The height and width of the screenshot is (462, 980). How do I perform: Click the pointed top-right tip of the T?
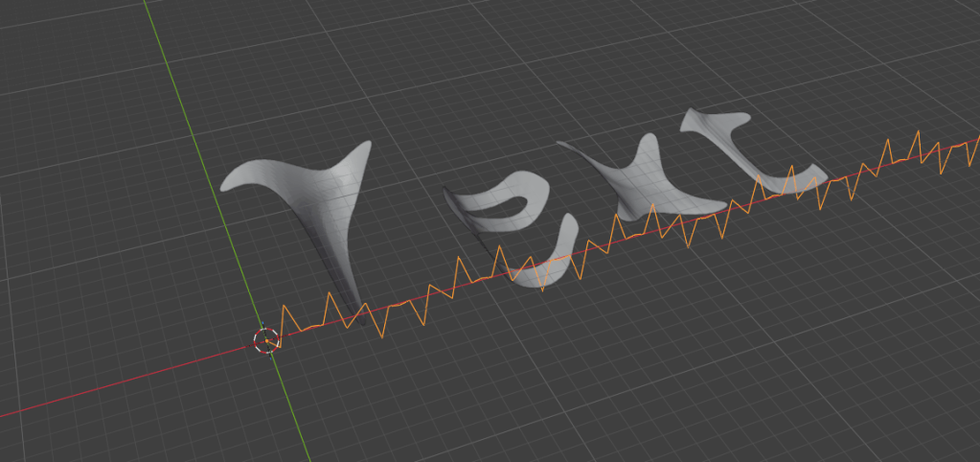tap(366, 145)
